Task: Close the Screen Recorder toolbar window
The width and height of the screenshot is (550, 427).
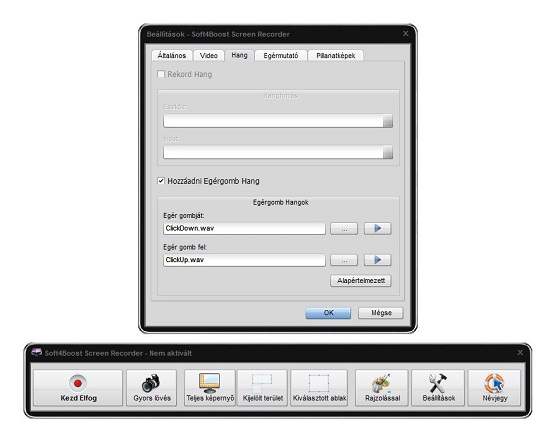Action: coord(520,352)
